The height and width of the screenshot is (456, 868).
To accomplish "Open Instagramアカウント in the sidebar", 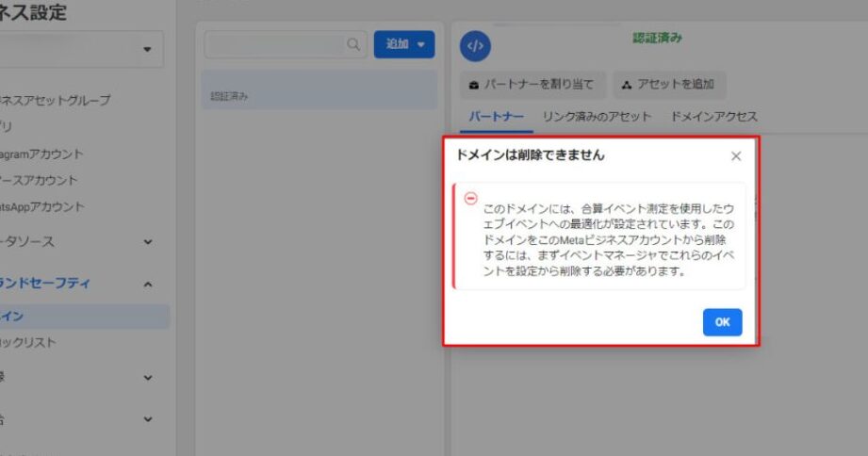I will [x=41, y=154].
